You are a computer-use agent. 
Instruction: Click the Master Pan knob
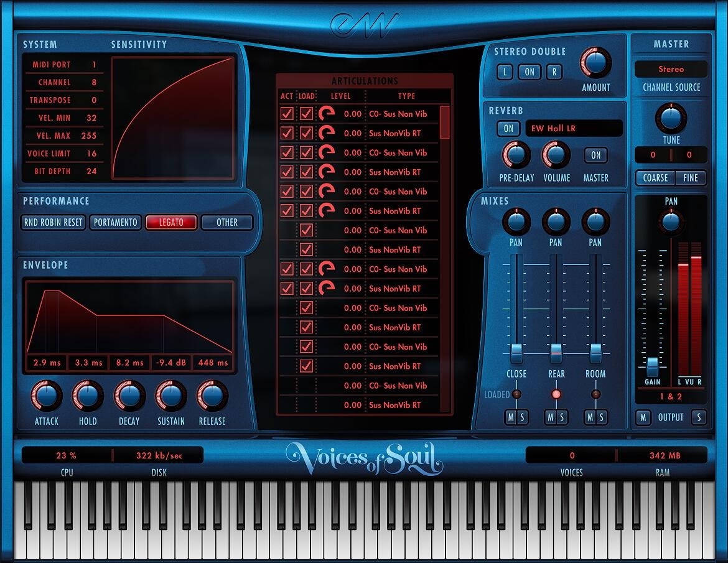(671, 222)
